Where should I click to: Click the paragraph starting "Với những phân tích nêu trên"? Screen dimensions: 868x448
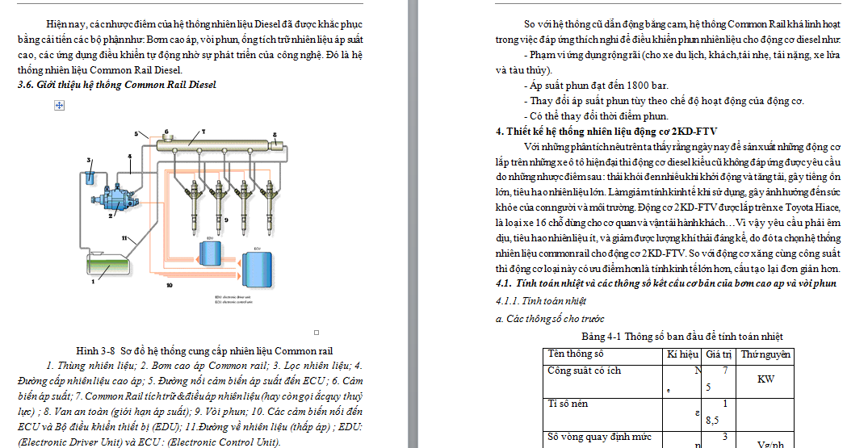[669, 207]
